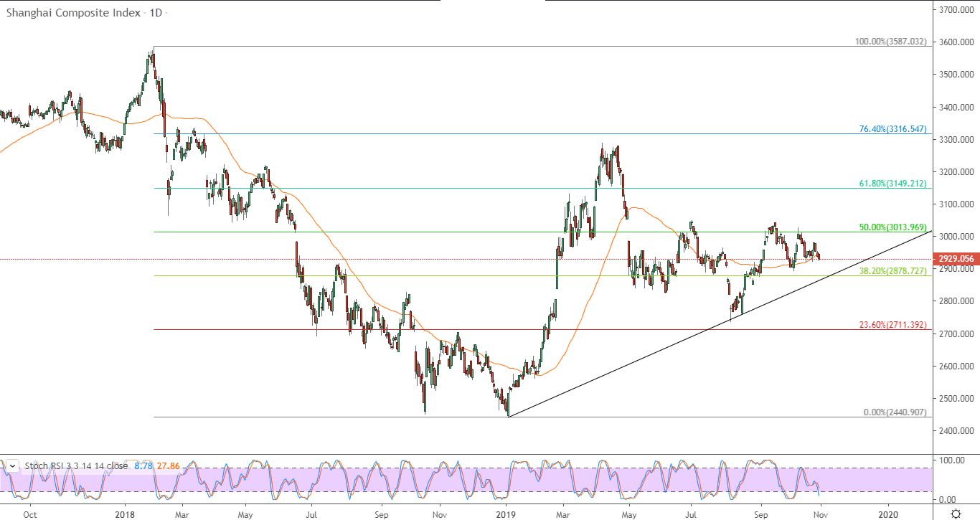
Task: Click the 3400.000 price axis label
Action: [957, 108]
